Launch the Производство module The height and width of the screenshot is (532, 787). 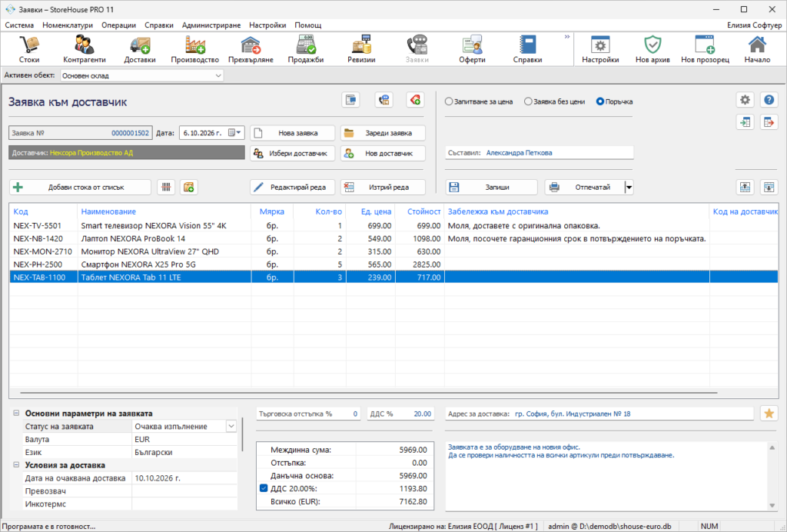pyautogui.click(x=194, y=49)
